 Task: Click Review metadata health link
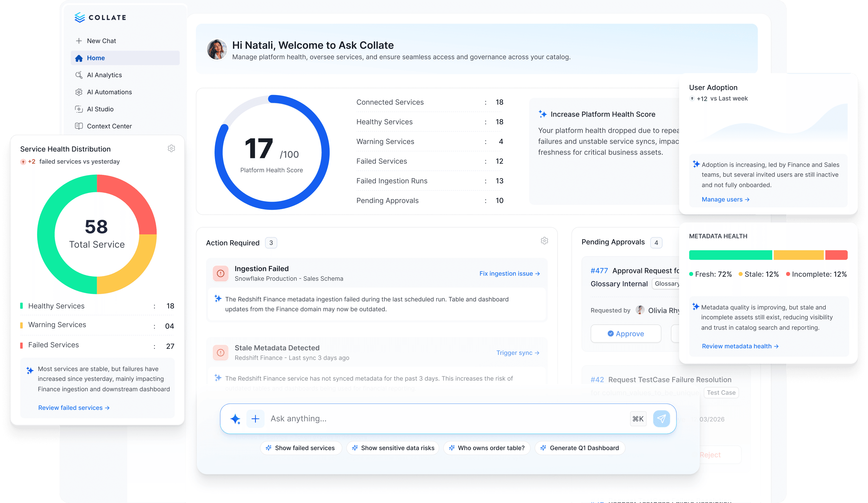tap(740, 346)
